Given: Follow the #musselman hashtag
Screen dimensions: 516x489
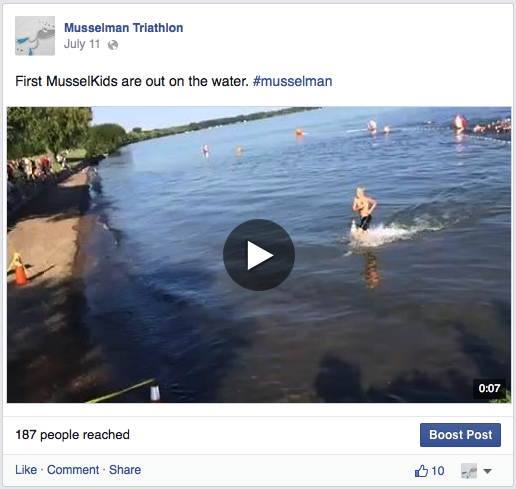Looking at the screenshot, I should click(292, 81).
